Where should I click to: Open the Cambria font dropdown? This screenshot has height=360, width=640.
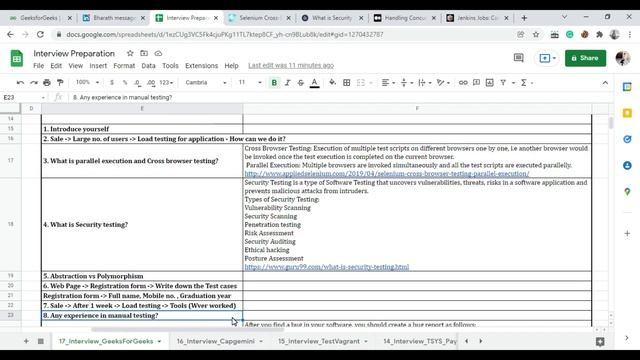[206, 82]
